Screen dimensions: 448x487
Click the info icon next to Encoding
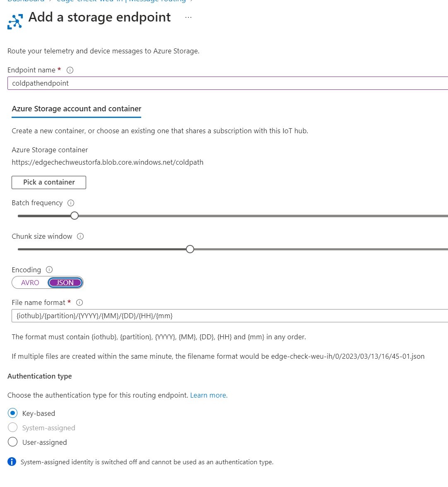point(49,269)
